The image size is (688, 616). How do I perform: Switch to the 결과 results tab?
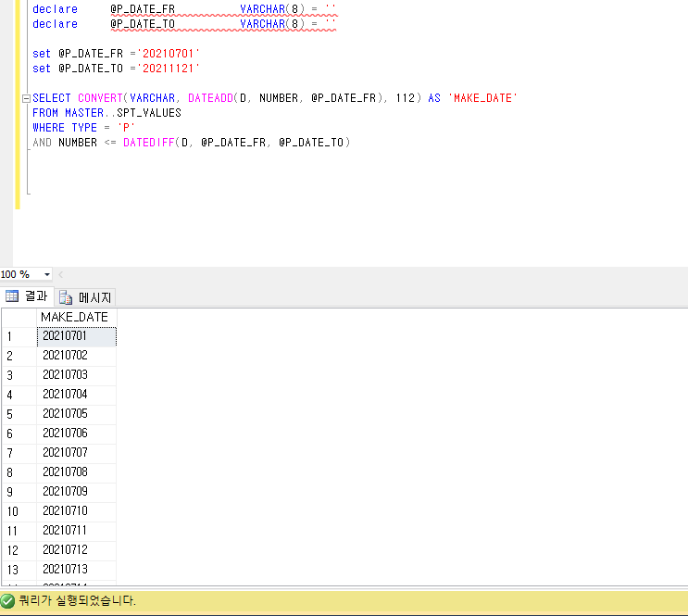click(28, 296)
